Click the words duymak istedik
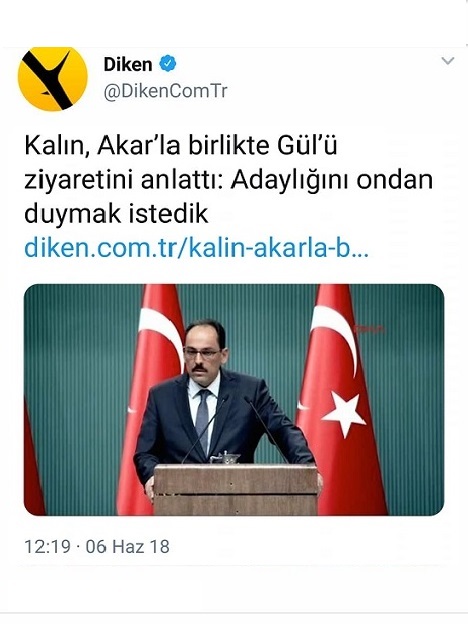 [x=116, y=214]
